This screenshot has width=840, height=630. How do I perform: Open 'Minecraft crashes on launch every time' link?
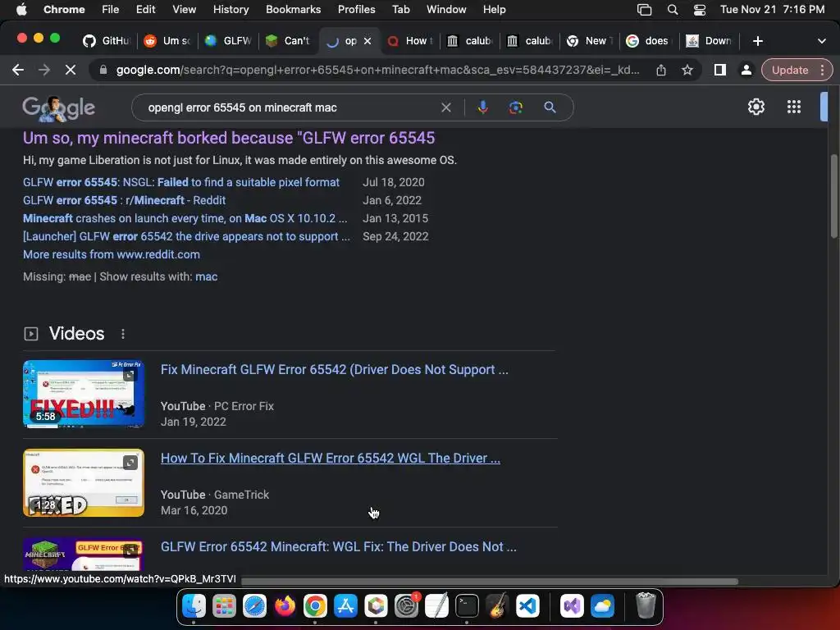(x=185, y=218)
